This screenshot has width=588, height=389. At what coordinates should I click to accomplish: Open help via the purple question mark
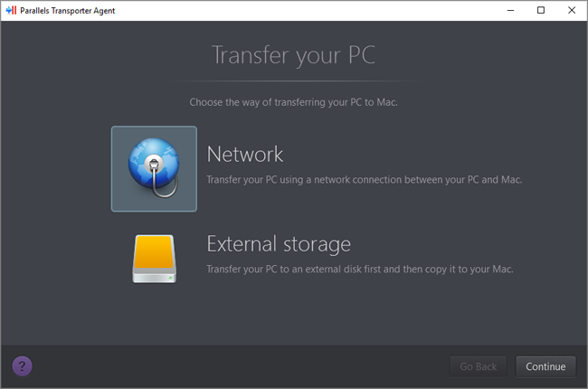[x=23, y=365]
